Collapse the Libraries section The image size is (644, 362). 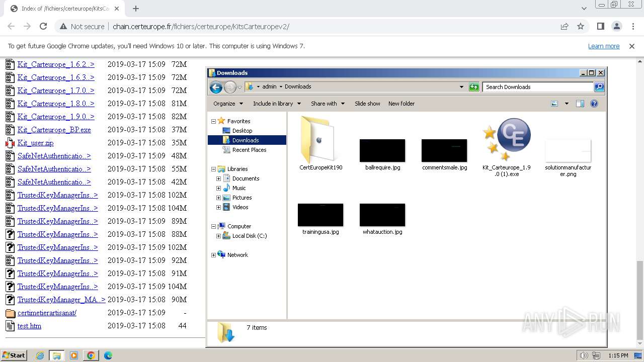[x=213, y=169]
